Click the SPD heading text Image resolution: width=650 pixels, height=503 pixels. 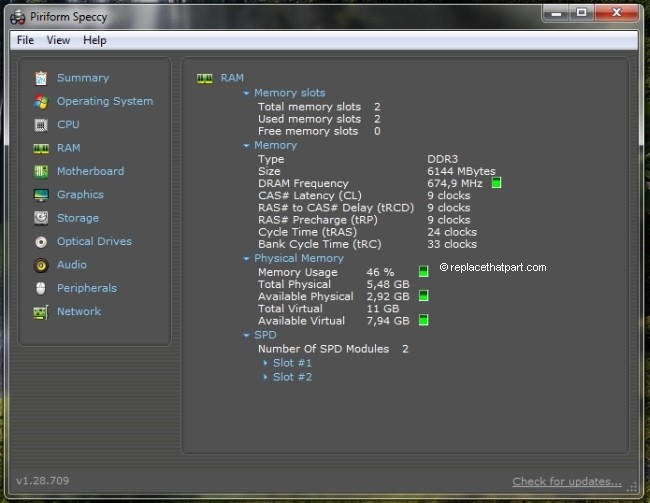tap(265, 335)
